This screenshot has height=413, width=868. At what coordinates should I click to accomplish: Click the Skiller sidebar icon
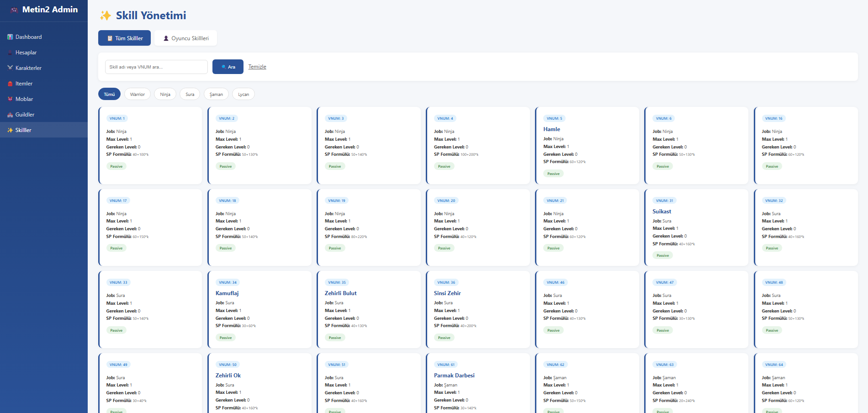10,130
